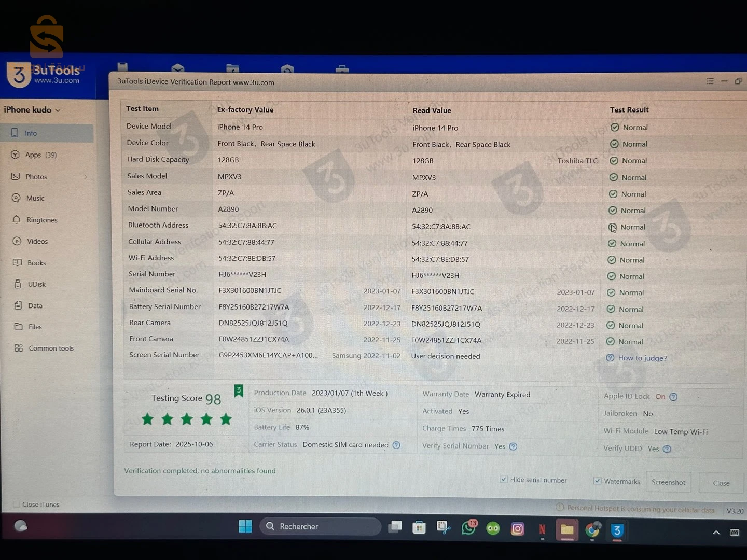
Task: Expand the Photos submenu arrow
Action: click(86, 177)
